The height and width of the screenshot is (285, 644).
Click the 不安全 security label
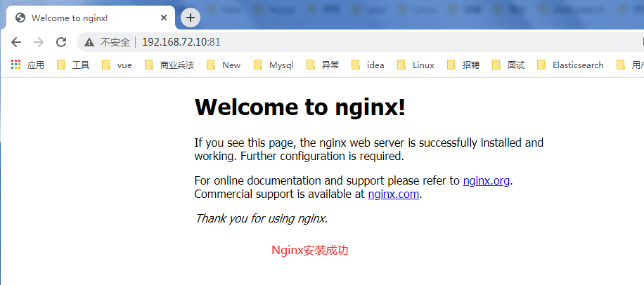tap(115, 42)
